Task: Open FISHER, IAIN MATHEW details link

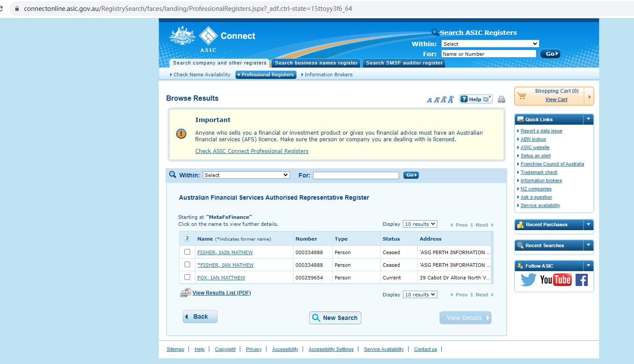Action: pyautogui.click(x=225, y=252)
